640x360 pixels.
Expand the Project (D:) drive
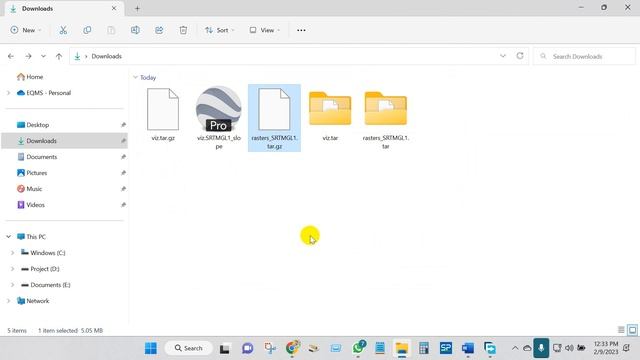pyautogui.click(x=13, y=269)
